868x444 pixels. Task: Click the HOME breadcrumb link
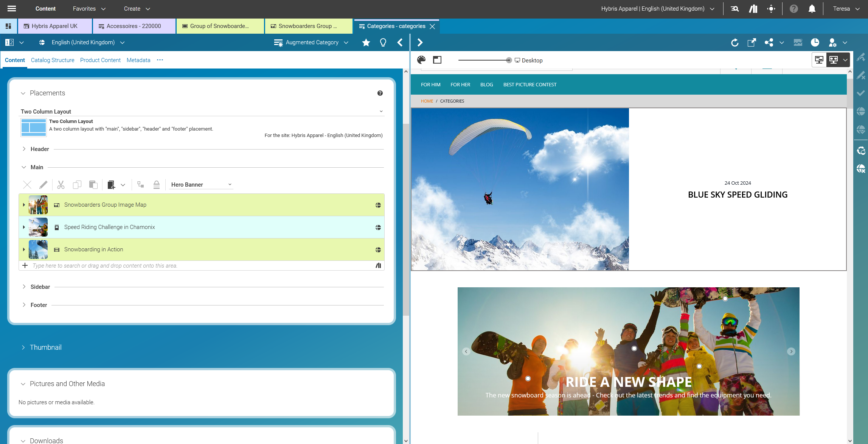[x=427, y=101]
